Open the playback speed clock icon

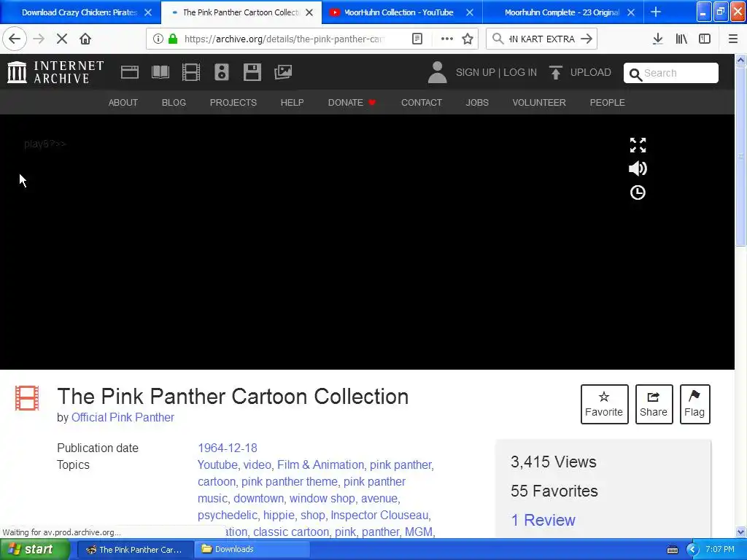638,192
